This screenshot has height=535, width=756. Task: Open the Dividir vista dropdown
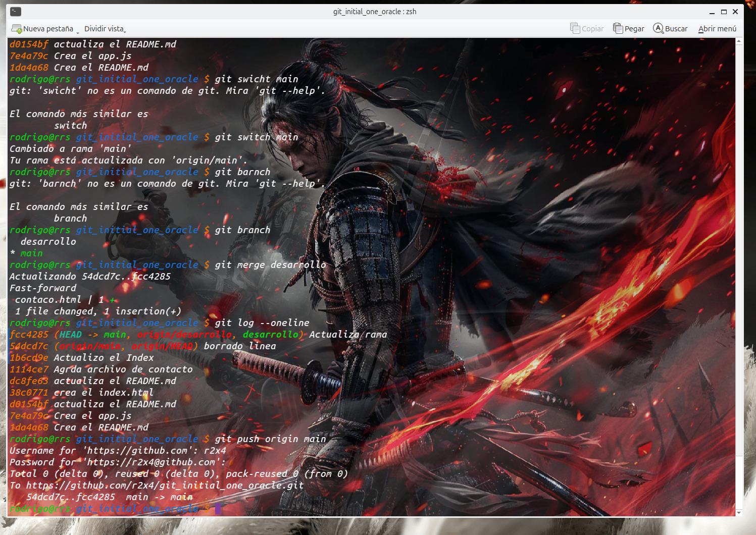pos(105,29)
